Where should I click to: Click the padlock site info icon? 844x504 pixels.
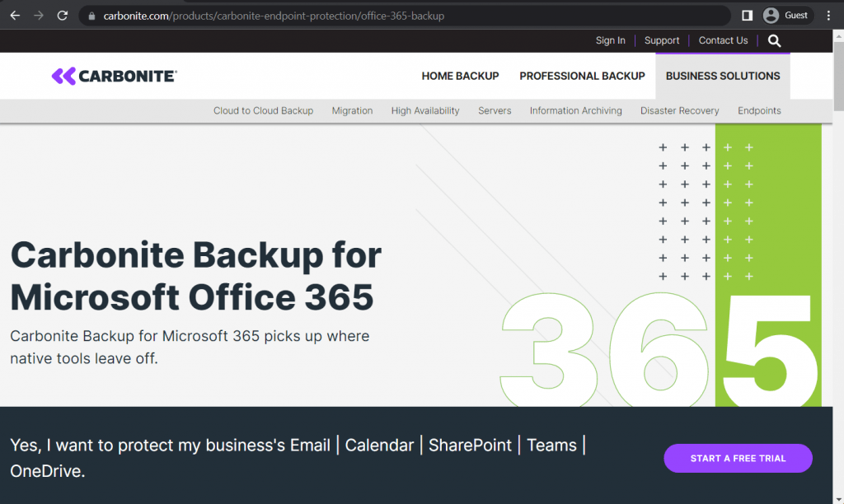[91, 16]
